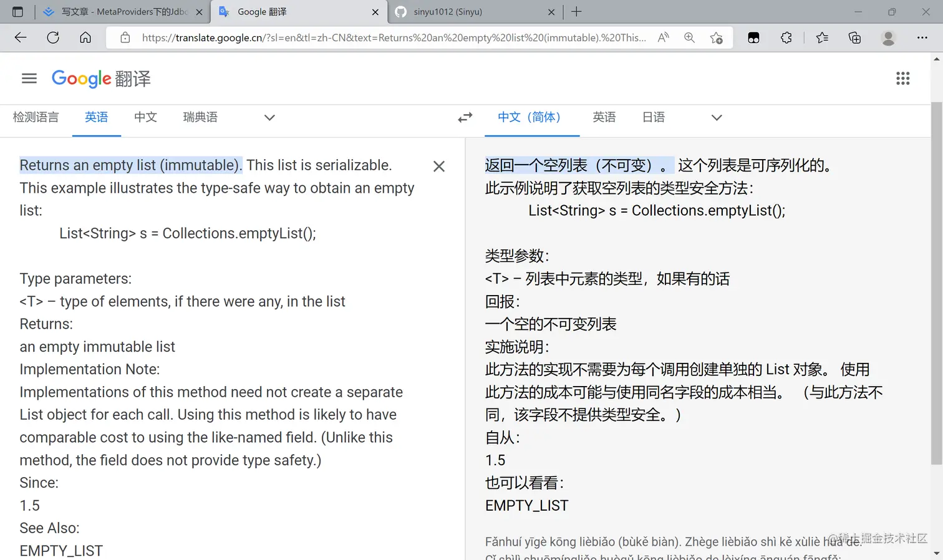
Task: Click source line 'an empty immutable list'
Action: pyautogui.click(x=97, y=347)
